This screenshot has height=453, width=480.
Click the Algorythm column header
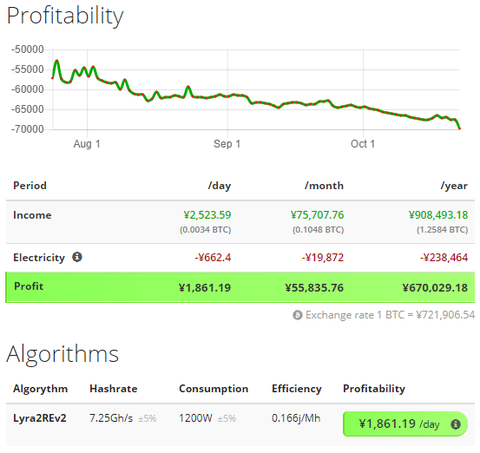40,389
